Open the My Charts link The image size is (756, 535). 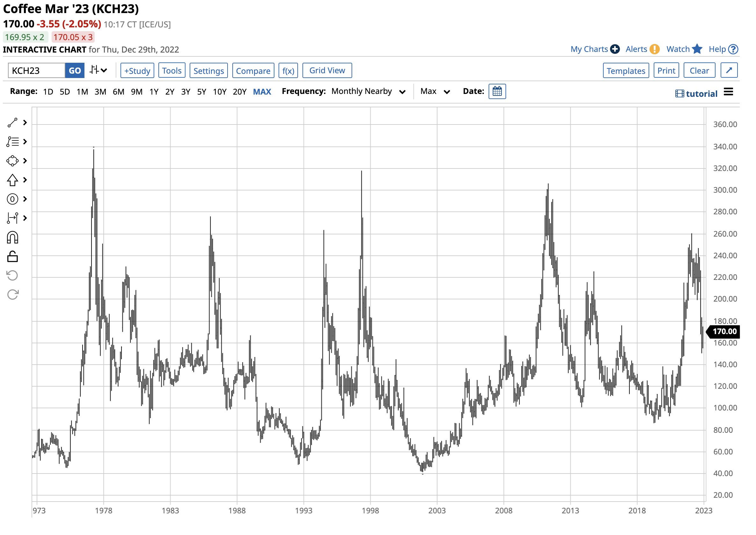590,49
